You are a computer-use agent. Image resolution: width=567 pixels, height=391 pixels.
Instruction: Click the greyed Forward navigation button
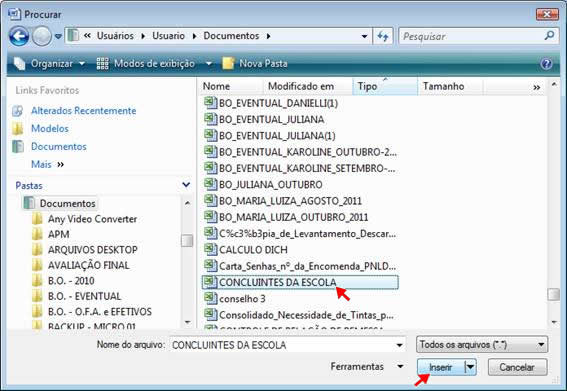click(x=42, y=37)
